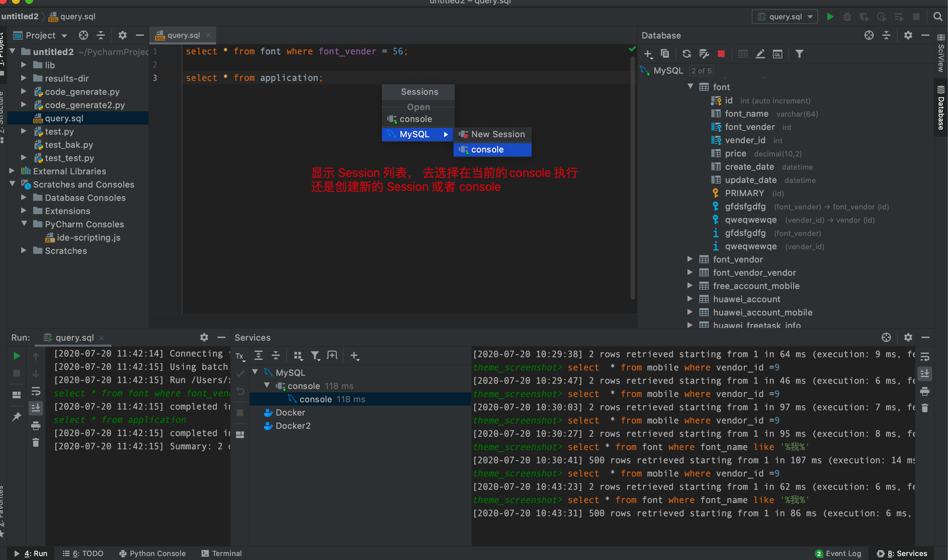Toggle scroll to end in Run output
The height and width of the screenshot is (560, 948).
[x=36, y=408]
